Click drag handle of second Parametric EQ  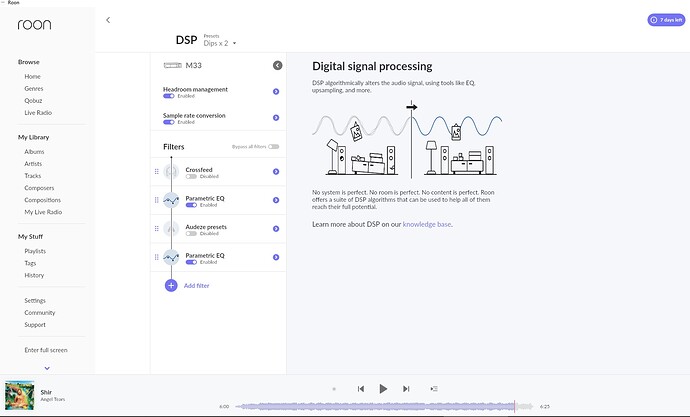pos(157,257)
